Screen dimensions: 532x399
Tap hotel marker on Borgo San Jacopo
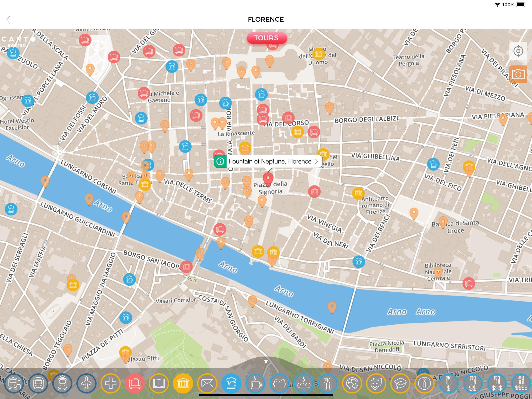[x=186, y=267]
